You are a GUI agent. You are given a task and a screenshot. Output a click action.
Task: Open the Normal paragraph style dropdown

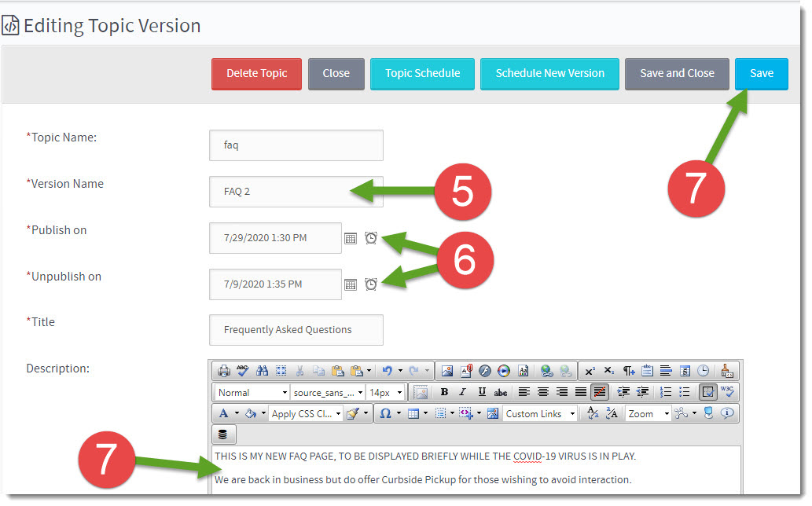pos(251,392)
